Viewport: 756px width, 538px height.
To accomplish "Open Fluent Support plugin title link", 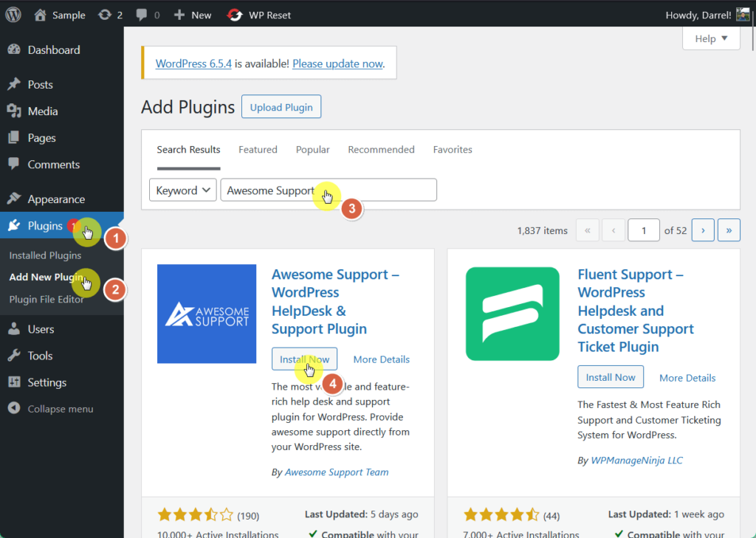I will (636, 311).
